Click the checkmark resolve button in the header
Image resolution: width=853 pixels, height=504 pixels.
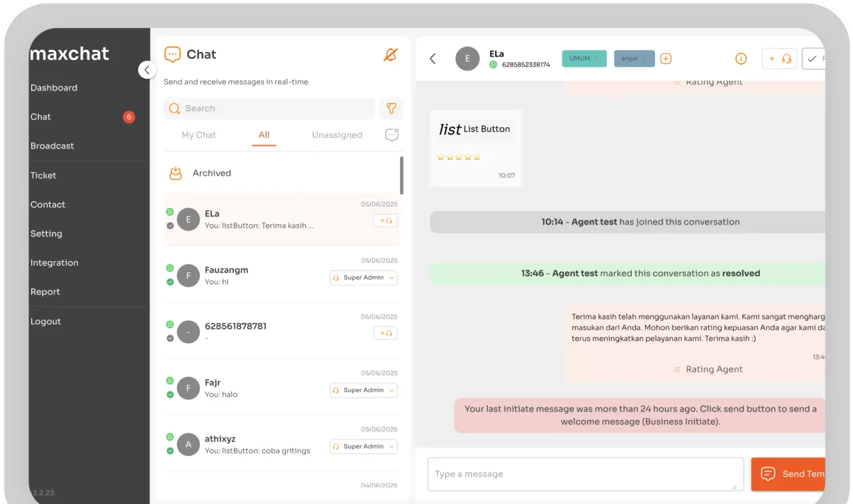click(x=813, y=59)
